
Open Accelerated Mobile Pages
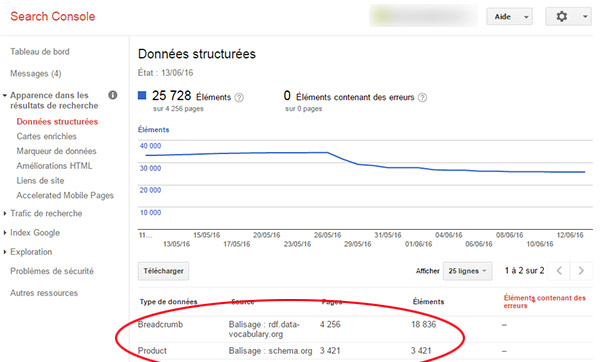65,196
